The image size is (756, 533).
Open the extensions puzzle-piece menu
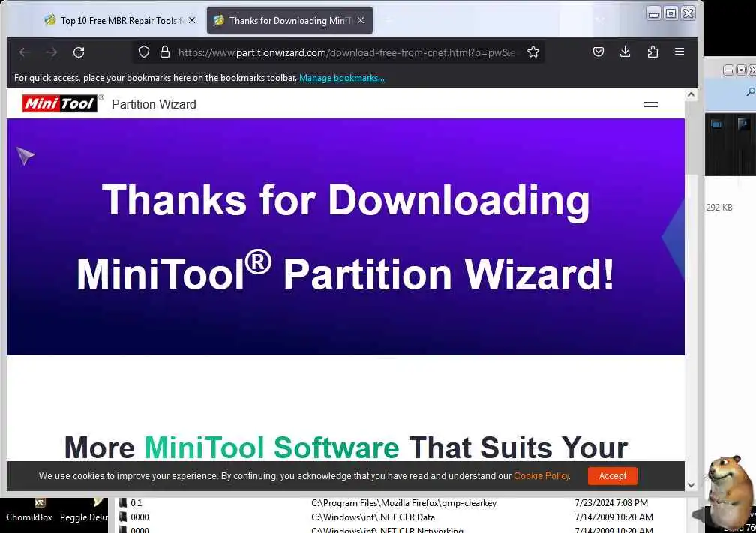pyautogui.click(x=652, y=52)
